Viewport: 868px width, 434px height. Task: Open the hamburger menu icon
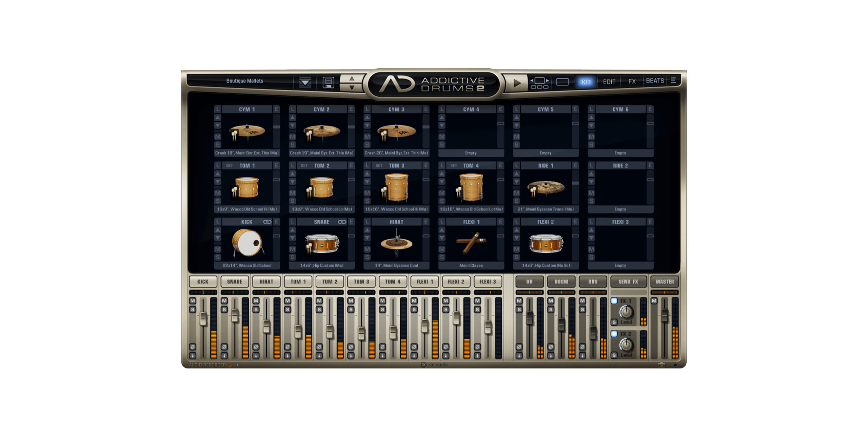(673, 80)
